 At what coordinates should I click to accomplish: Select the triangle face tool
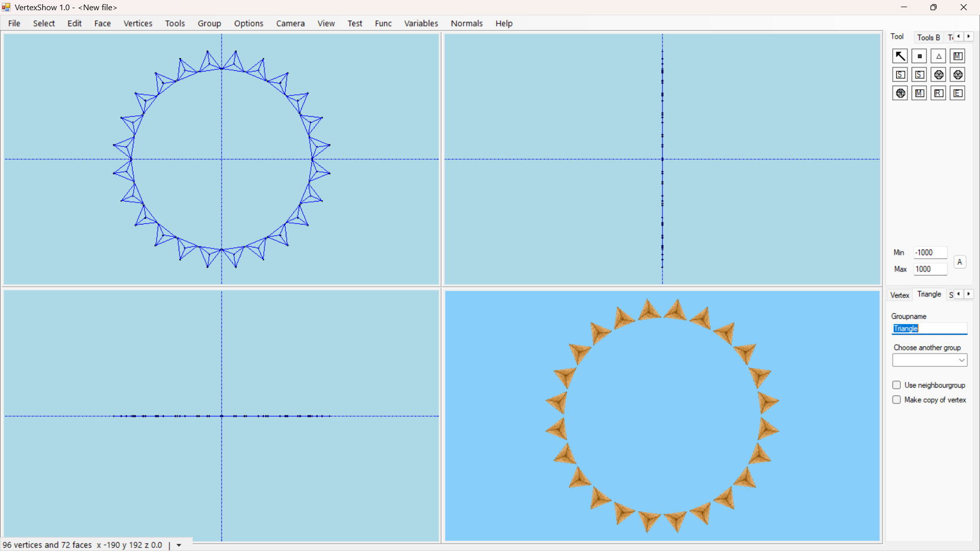pos(939,56)
